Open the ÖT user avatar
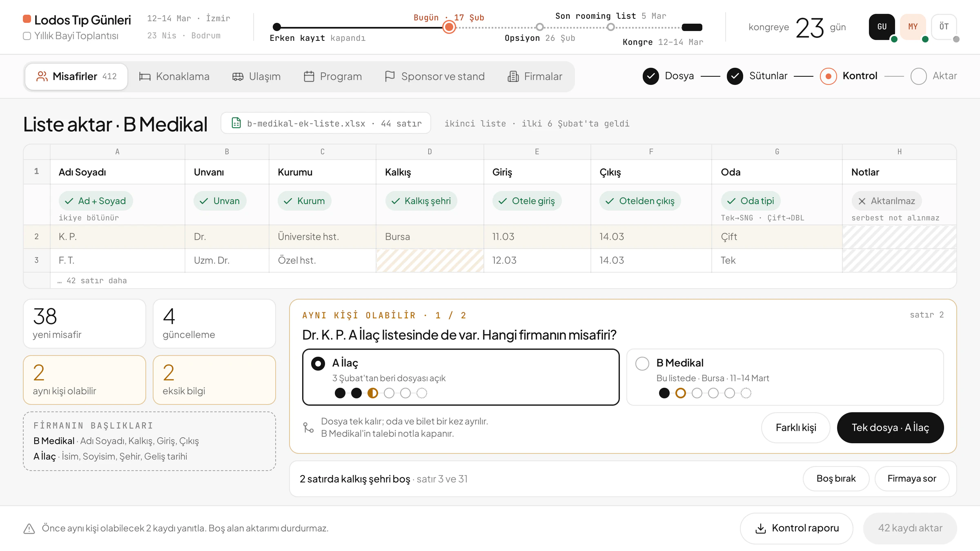Image resolution: width=980 pixels, height=551 pixels. (944, 27)
